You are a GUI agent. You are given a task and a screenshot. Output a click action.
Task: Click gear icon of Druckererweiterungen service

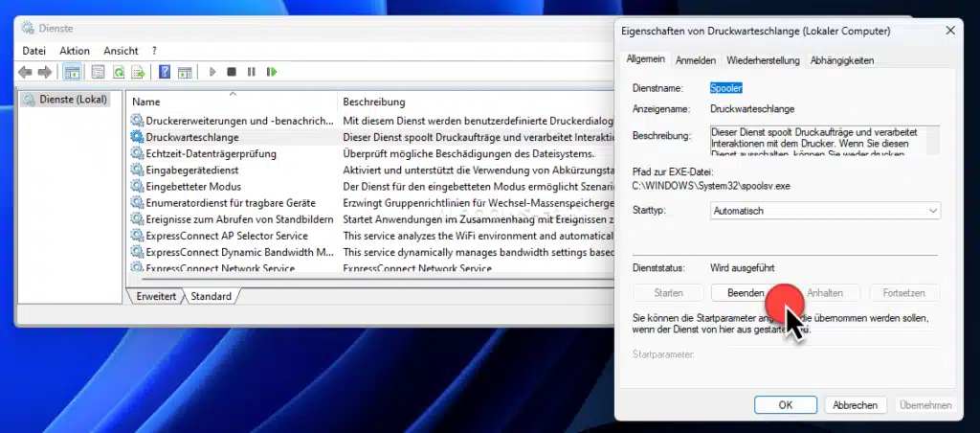tap(137, 120)
